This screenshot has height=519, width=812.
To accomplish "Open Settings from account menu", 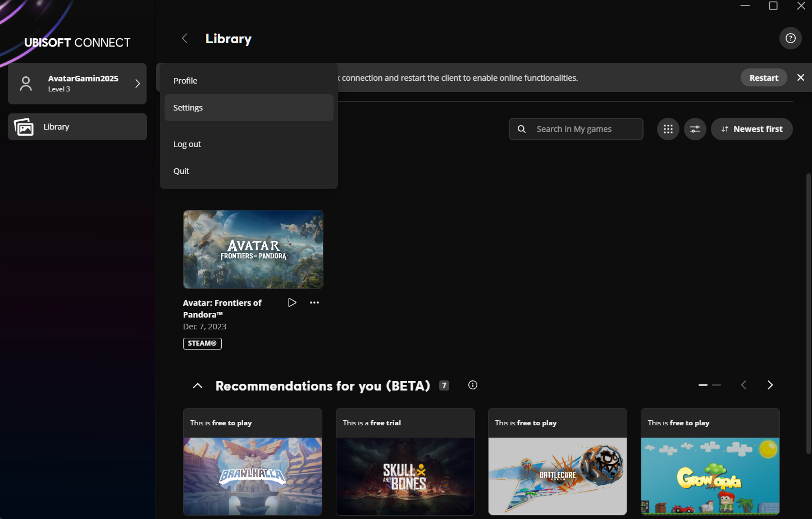I will pos(249,108).
